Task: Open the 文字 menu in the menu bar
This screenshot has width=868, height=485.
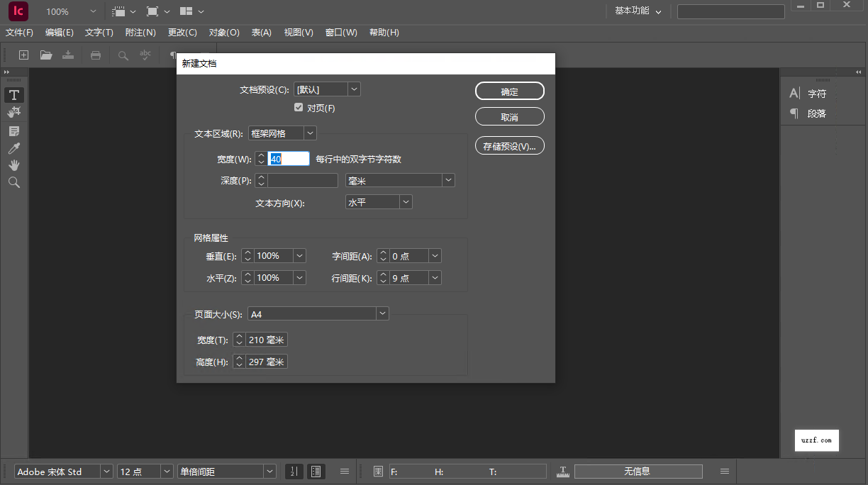Action: coord(99,32)
